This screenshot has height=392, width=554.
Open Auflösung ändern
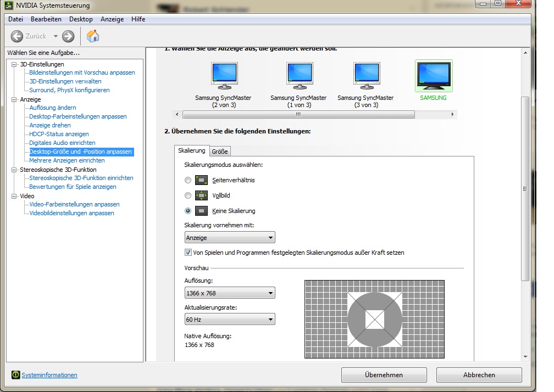click(53, 108)
